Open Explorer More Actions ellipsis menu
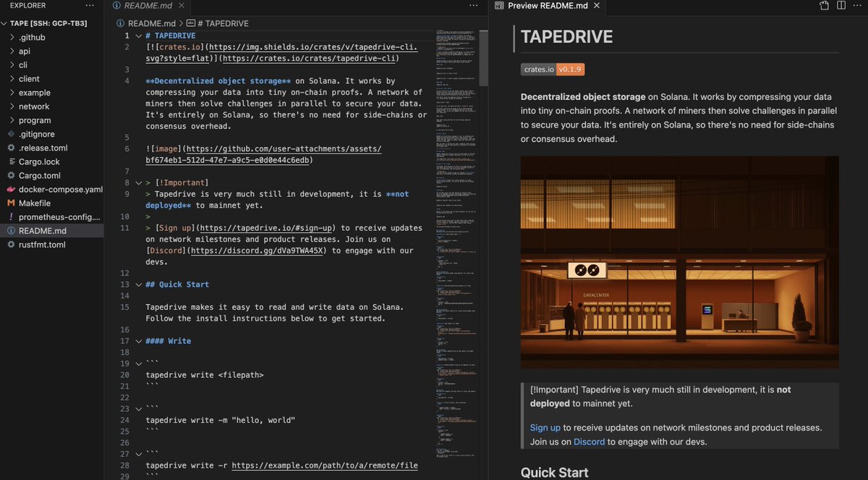This screenshot has width=868, height=480. point(88,5)
